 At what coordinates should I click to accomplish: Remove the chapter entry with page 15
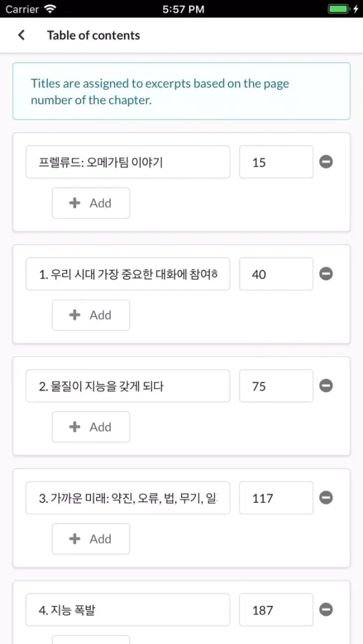pos(326,162)
